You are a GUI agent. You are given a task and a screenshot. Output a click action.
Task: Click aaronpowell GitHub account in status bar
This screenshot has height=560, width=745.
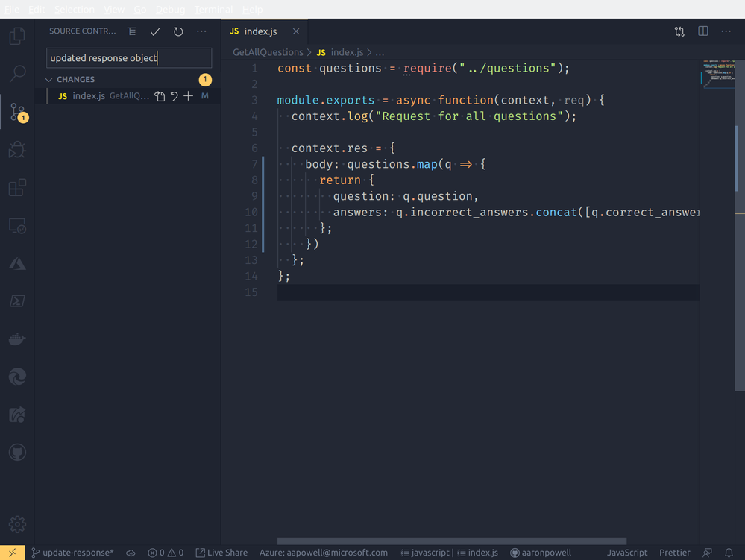coord(541,553)
